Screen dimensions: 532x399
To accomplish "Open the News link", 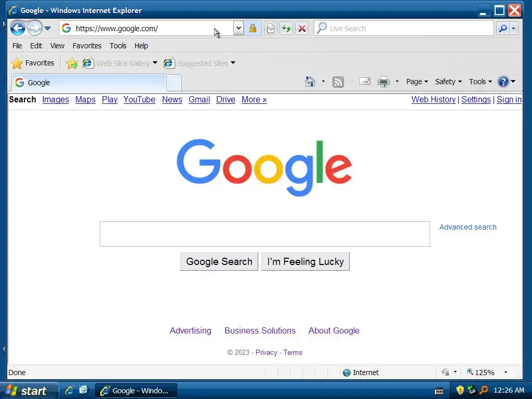I will pyautogui.click(x=172, y=100).
